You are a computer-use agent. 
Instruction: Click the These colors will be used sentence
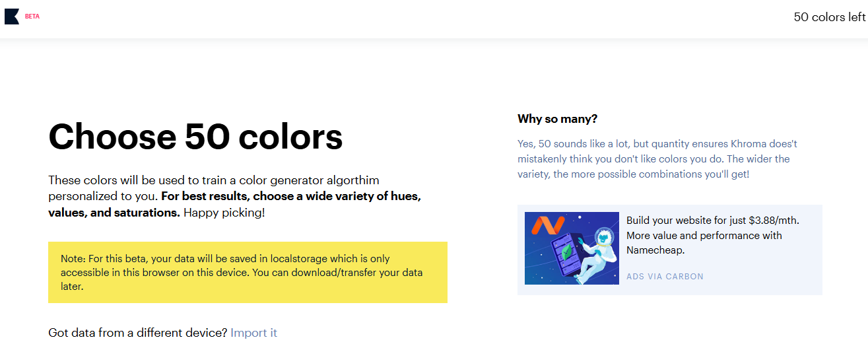tap(213, 180)
